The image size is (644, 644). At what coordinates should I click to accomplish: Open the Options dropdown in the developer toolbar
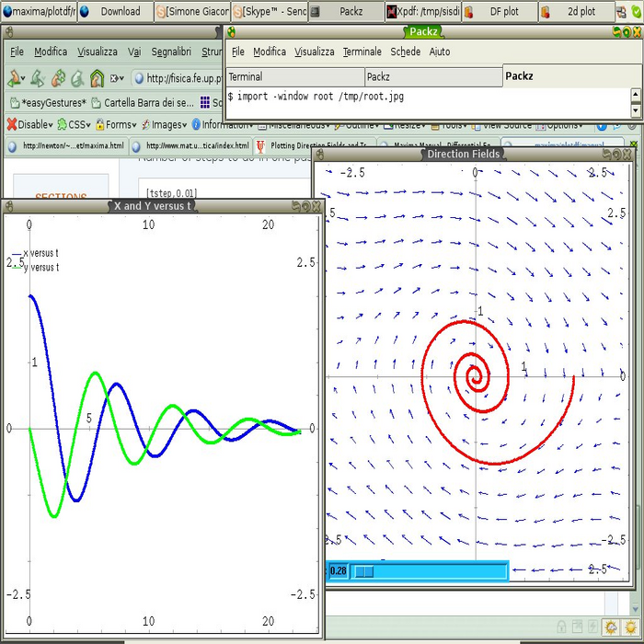coord(559,126)
